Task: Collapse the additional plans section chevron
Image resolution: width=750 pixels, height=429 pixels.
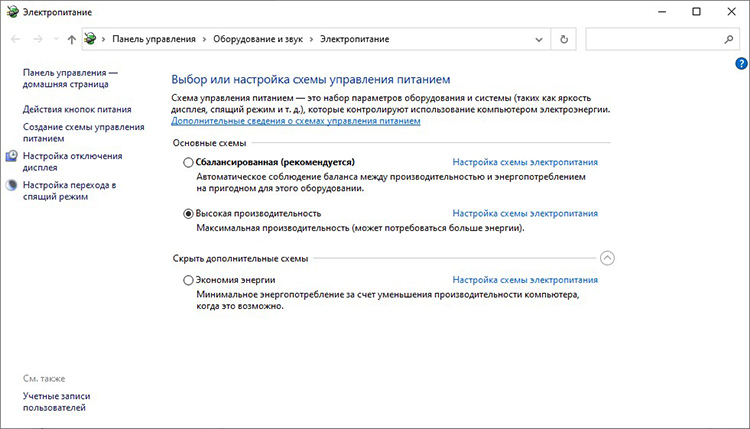Action: (x=607, y=258)
